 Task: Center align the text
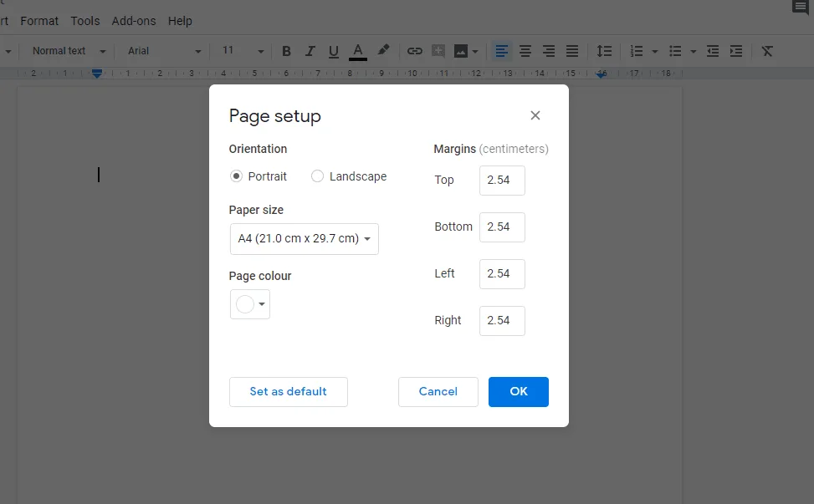coord(525,51)
